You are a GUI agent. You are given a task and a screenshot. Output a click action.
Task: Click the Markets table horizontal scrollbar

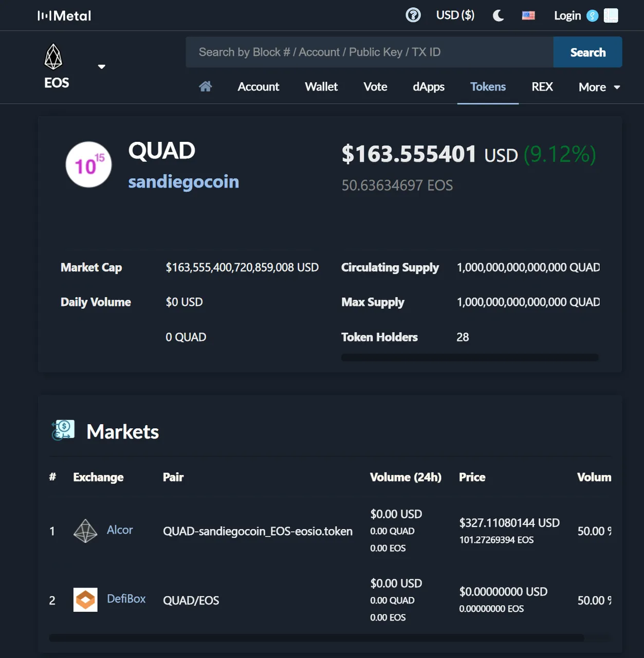316,638
